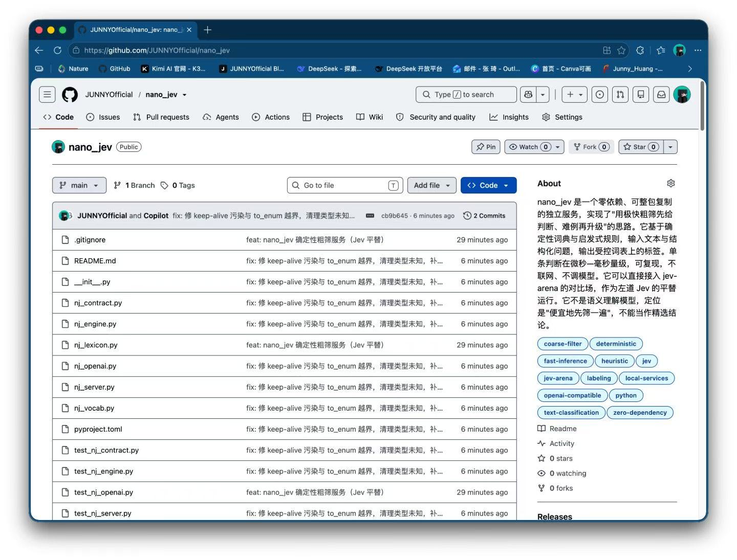Switch to the Issues tab
This screenshot has height=560, width=737.
point(103,117)
